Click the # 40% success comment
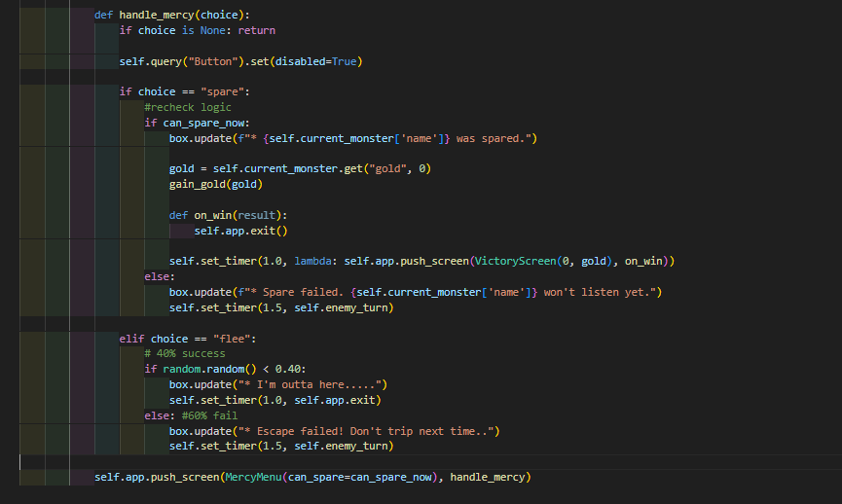The height and width of the screenshot is (504, 842). click(x=184, y=353)
